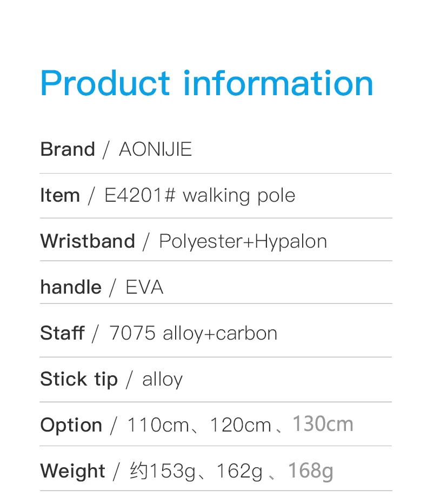Choose the 120cm option

(240, 425)
